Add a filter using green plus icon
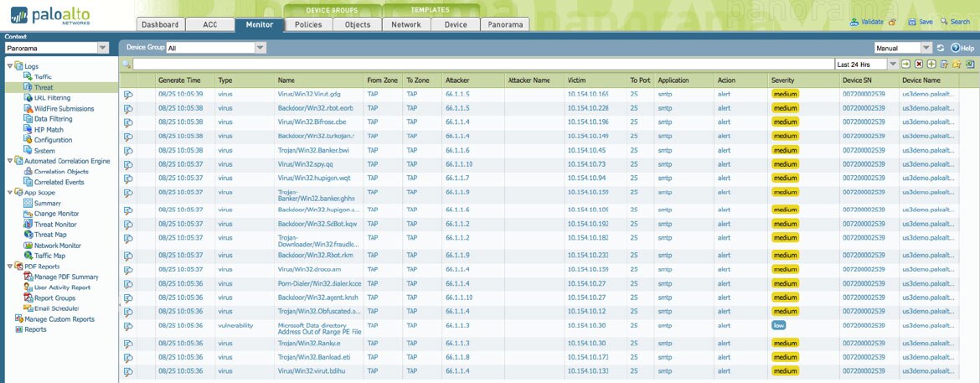The image size is (980, 383). [x=931, y=65]
